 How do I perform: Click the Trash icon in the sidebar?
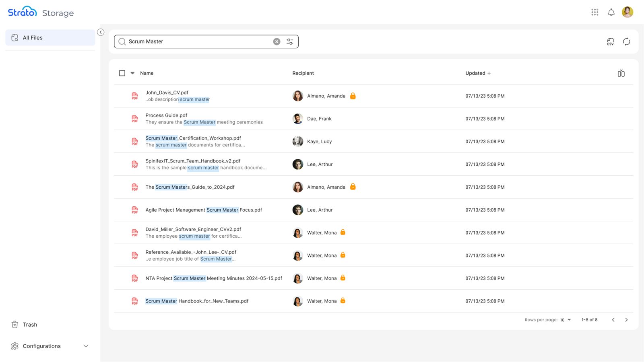coord(15,325)
